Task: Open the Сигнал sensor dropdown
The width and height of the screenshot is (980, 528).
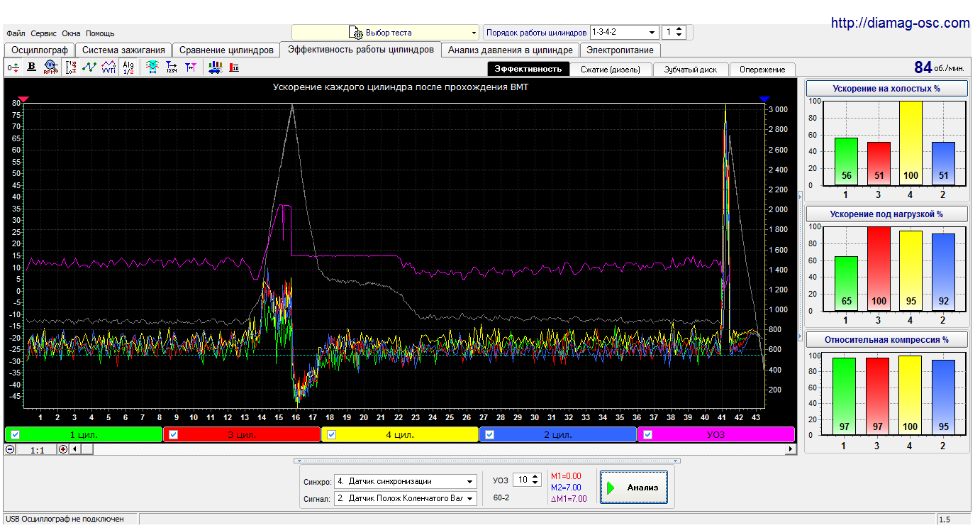Action: tap(406, 498)
